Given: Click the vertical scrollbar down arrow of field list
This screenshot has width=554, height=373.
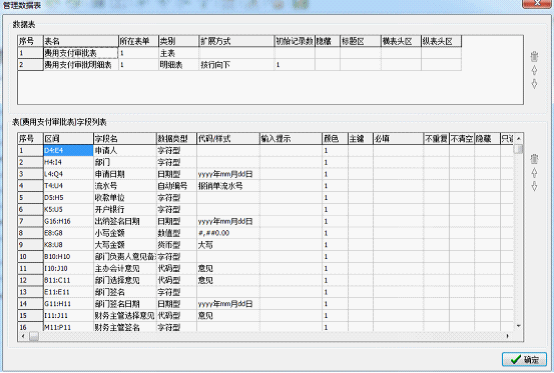Looking at the screenshot, I should click(x=518, y=326).
